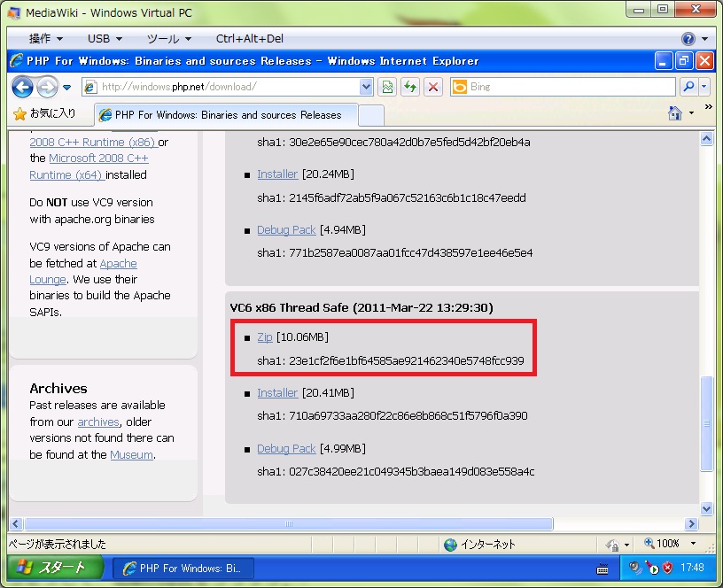This screenshot has width=723, height=588.
Task: Expand the recent pages dropdown arrow
Action: 66,87
